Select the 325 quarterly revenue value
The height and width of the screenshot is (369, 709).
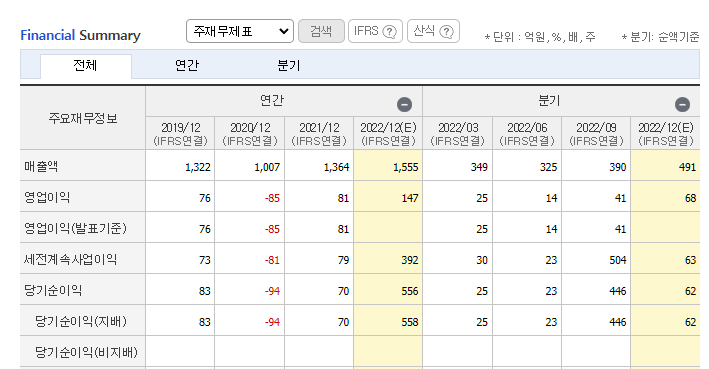coord(548,167)
